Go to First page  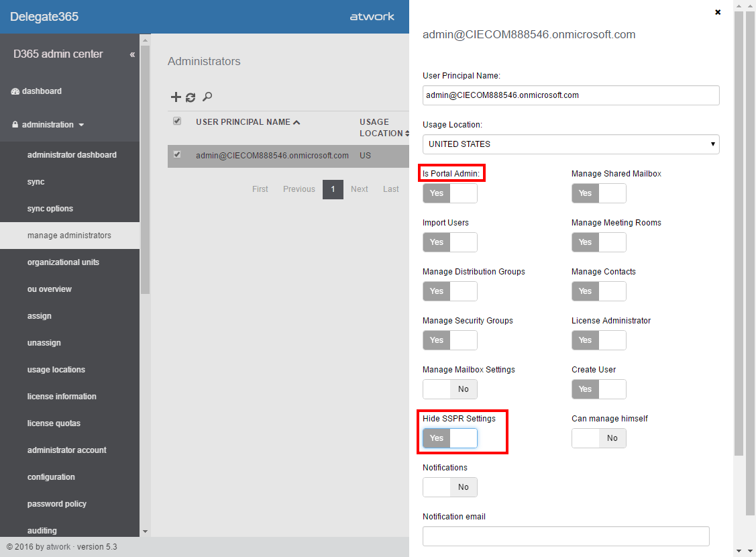[260, 189]
